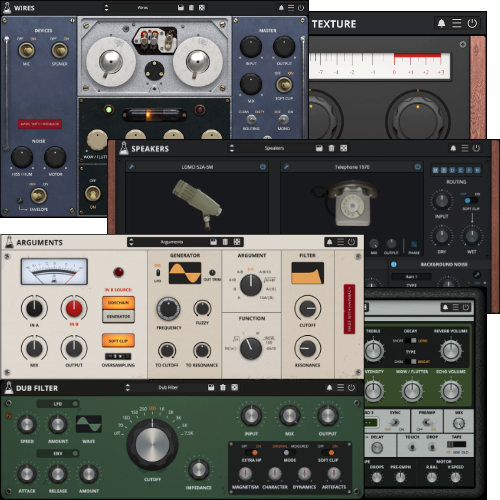Click the orange Soft Clip button in Arguments
This screenshot has height=500, width=500.
point(118,341)
